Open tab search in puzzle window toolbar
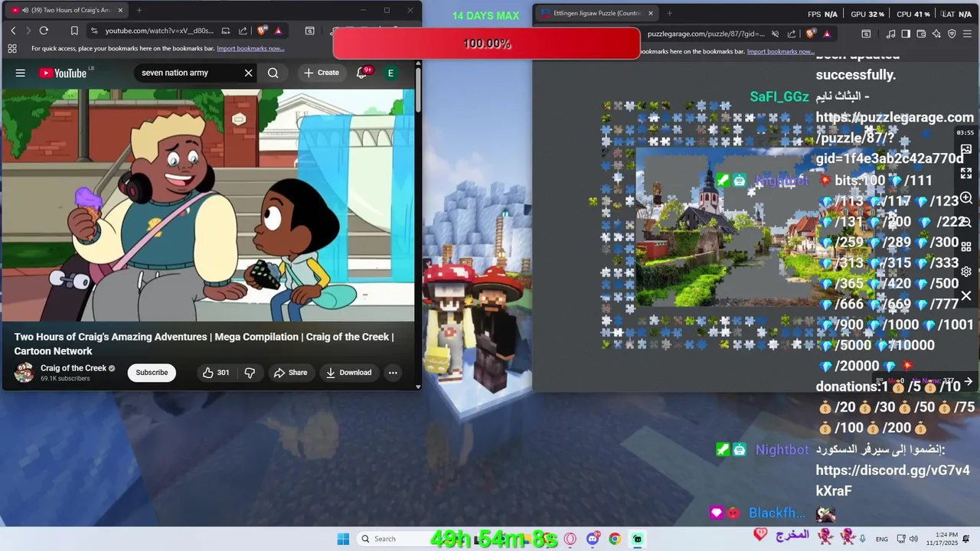Image resolution: width=980 pixels, height=551 pixels. [x=866, y=34]
